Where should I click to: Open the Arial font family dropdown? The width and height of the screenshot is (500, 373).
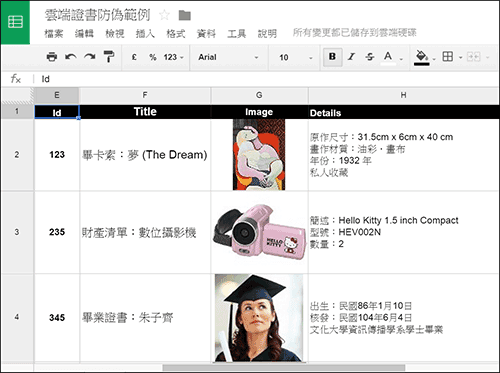point(228,57)
